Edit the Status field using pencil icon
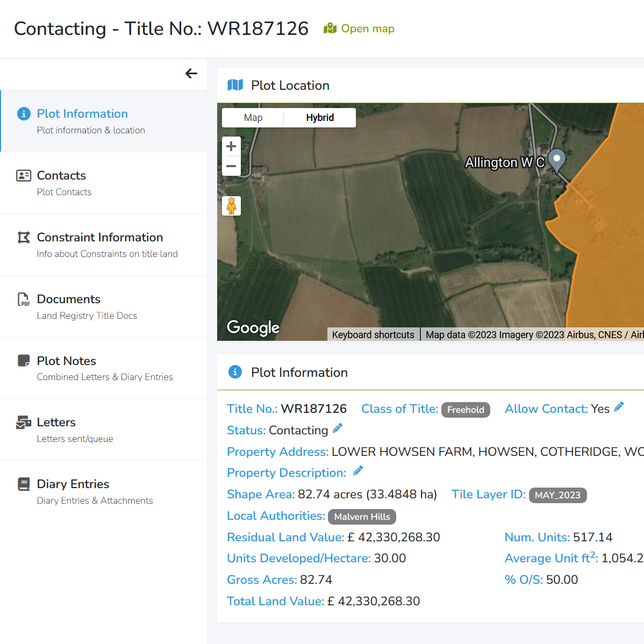The image size is (644, 644). pos(338,427)
